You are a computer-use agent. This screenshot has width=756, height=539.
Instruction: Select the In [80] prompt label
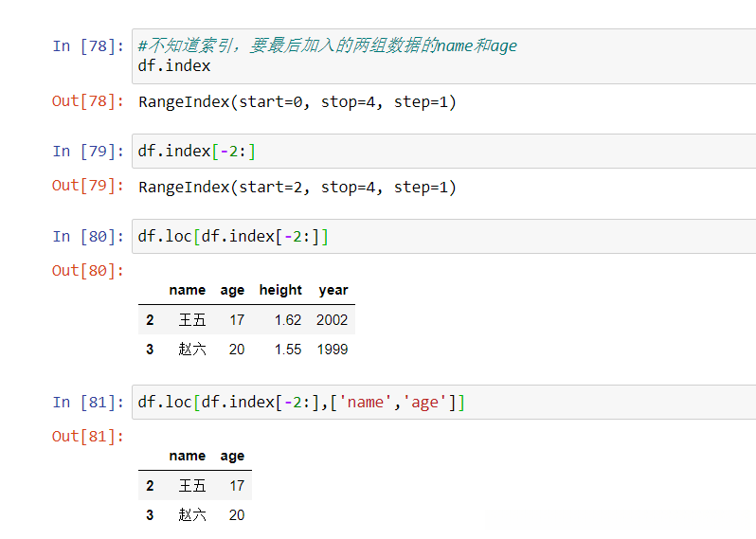88,237
